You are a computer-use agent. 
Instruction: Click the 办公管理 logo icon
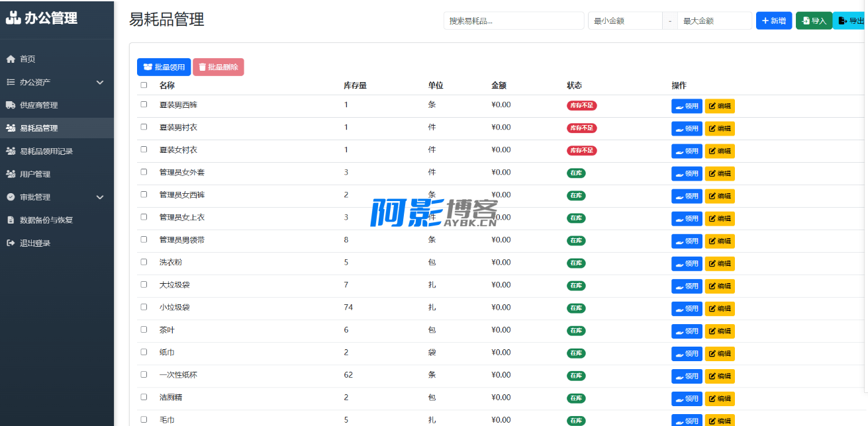[x=13, y=18]
